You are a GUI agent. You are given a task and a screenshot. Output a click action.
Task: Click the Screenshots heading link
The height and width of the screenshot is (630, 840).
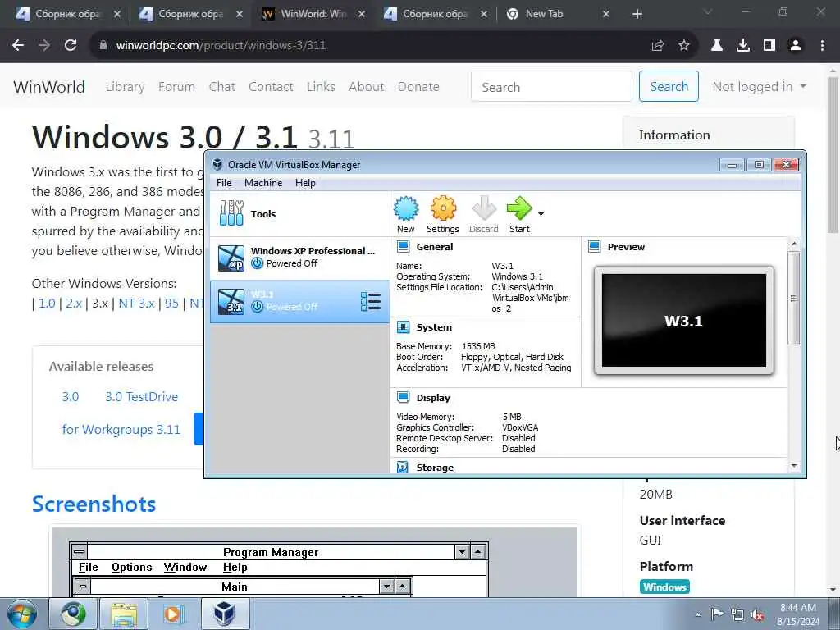(94, 504)
